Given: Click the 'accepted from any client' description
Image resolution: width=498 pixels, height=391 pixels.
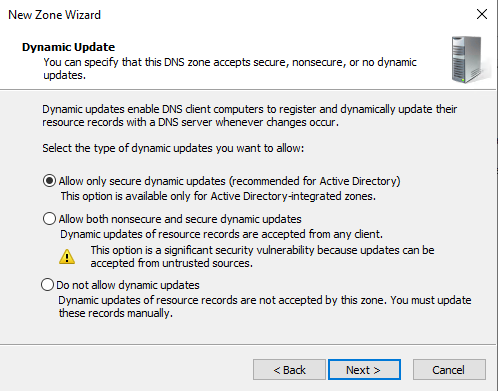Looking at the screenshot, I should (x=221, y=234).
